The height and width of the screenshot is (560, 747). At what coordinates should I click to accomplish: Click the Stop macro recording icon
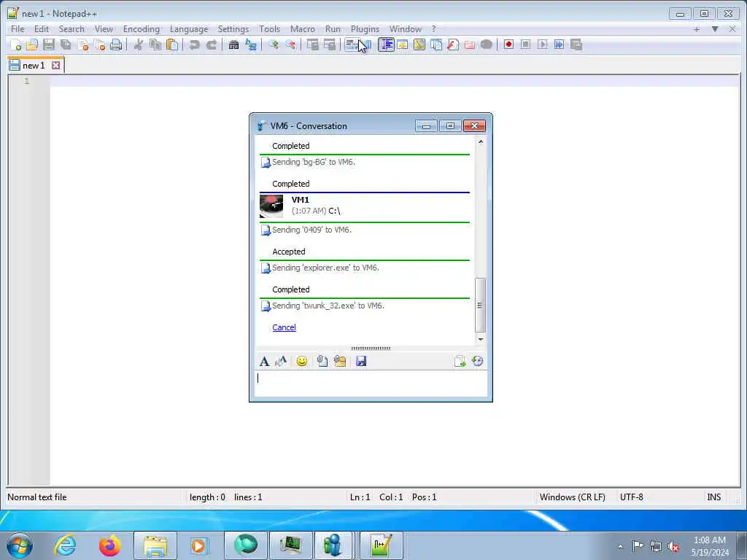(525, 44)
